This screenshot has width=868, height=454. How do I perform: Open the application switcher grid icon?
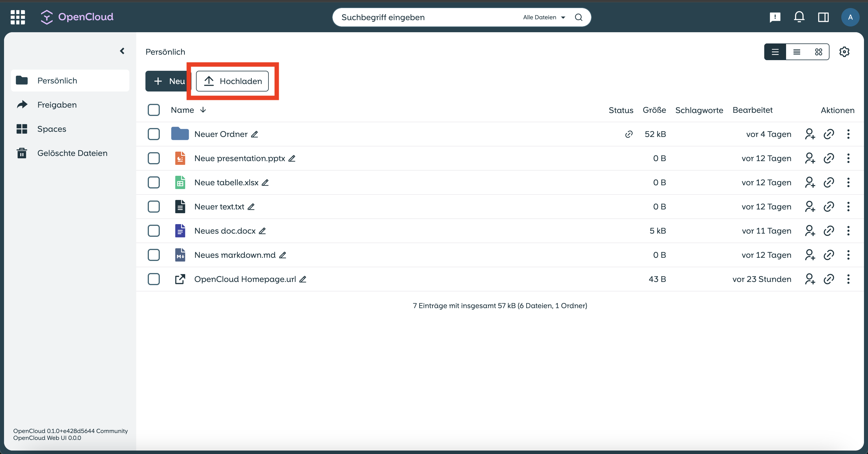point(18,17)
